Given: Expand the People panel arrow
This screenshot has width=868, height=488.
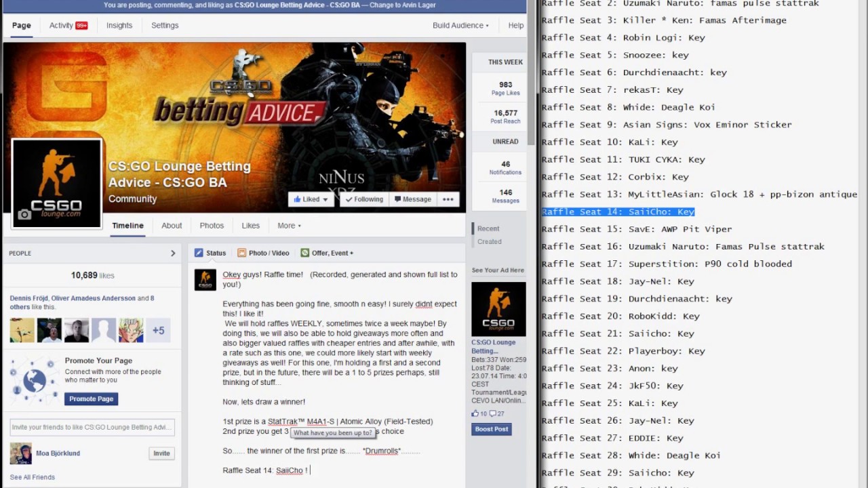Looking at the screenshot, I should coord(173,253).
